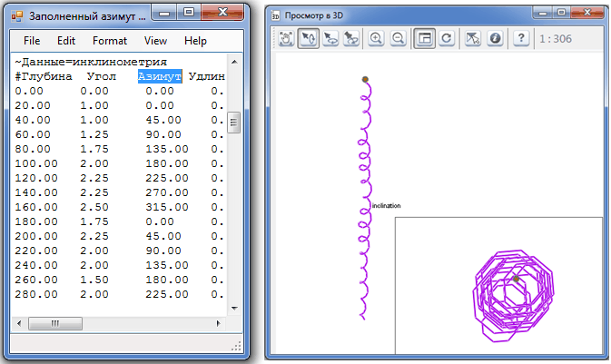Open the Edit menu

66,41
